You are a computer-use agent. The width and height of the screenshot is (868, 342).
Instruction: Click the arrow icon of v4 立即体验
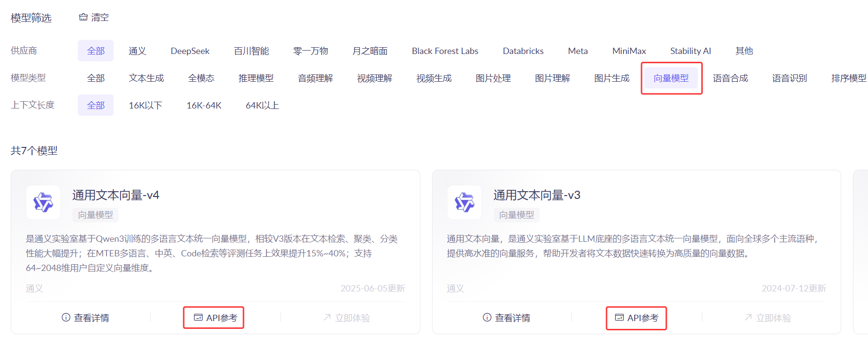[327, 317]
